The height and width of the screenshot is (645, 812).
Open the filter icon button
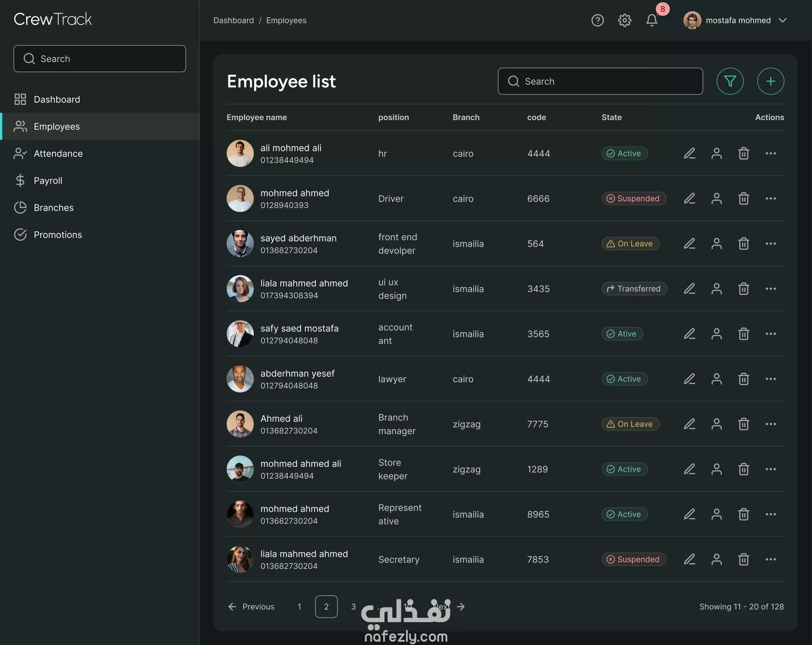click(730, 81)
